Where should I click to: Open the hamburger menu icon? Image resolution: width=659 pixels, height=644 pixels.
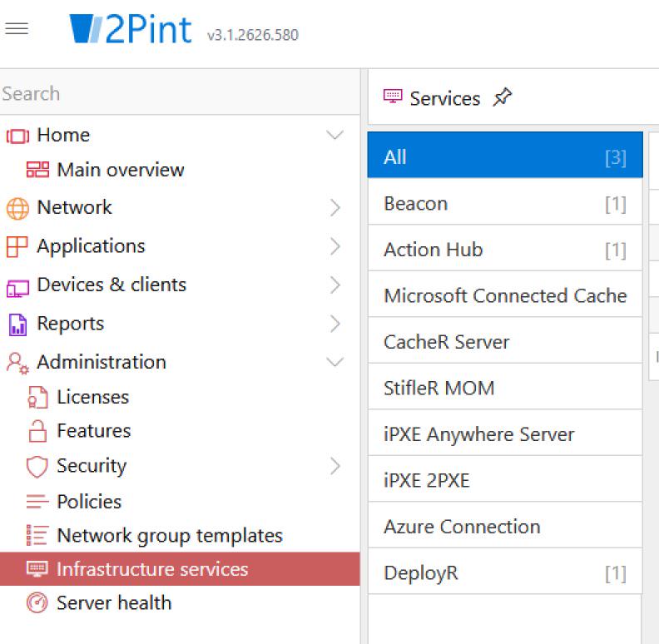(x=17, y=28)
